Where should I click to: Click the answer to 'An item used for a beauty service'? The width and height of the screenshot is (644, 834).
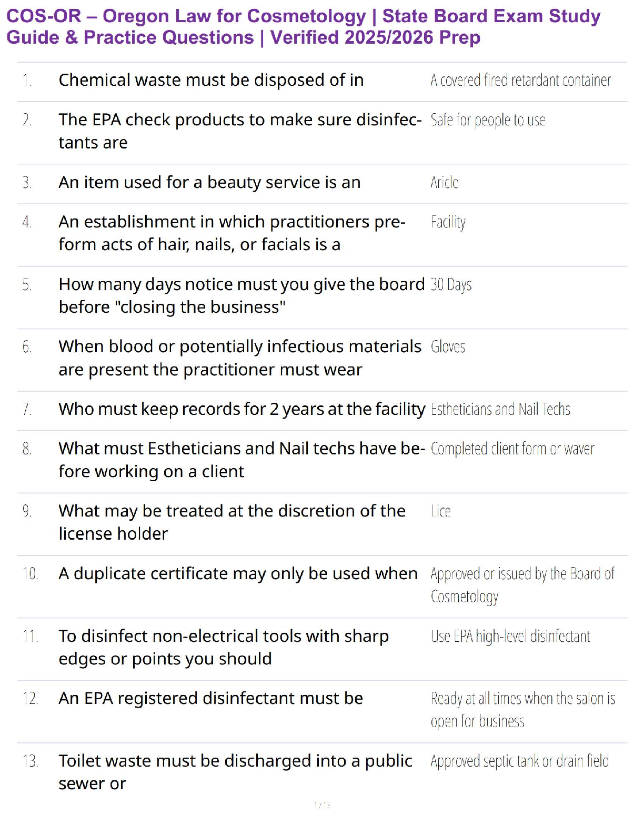click(445, 183)
